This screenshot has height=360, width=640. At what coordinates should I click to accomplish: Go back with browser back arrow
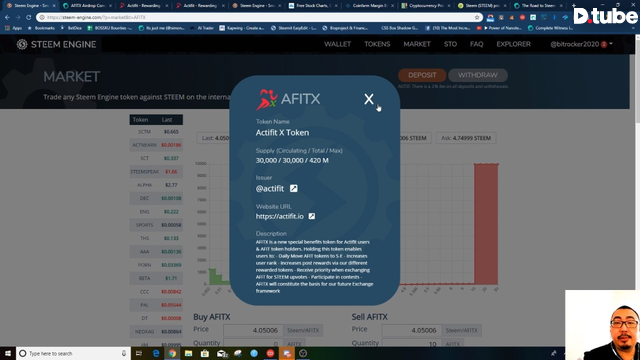coord(7,18)
